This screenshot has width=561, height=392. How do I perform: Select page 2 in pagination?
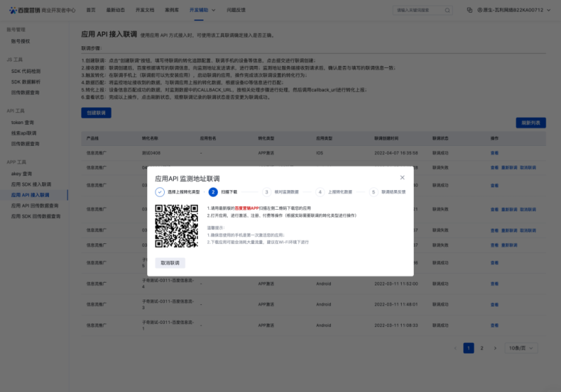[482, 348]
